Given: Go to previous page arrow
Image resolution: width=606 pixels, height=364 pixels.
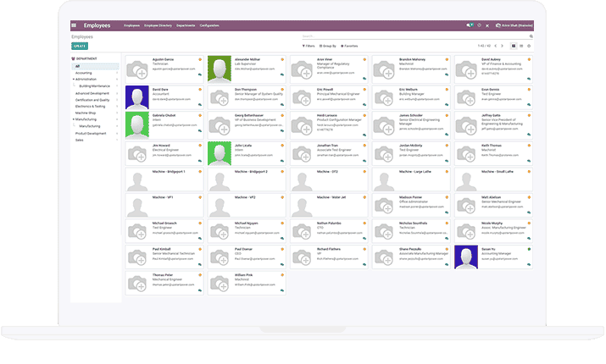Looking at the screenshot, I should [497, 46].
